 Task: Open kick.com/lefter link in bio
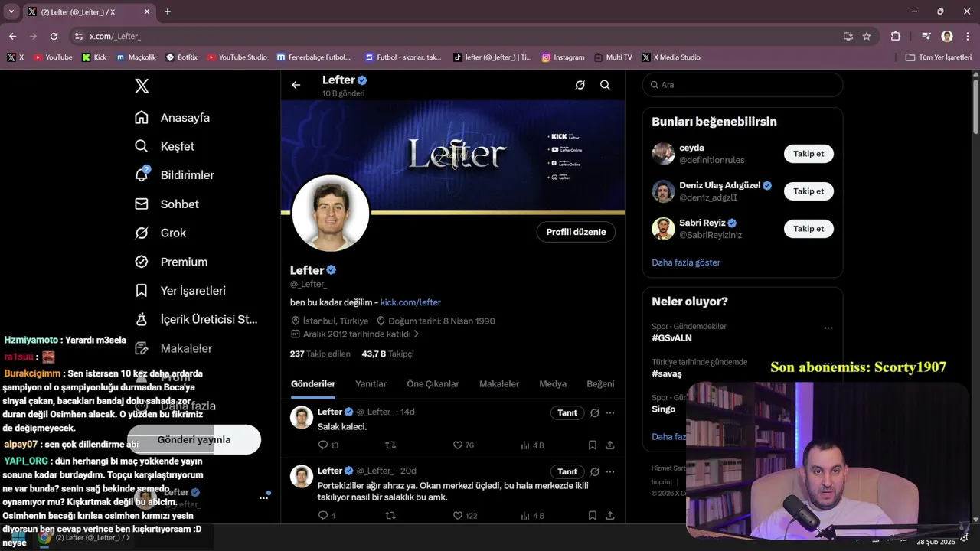410,302
